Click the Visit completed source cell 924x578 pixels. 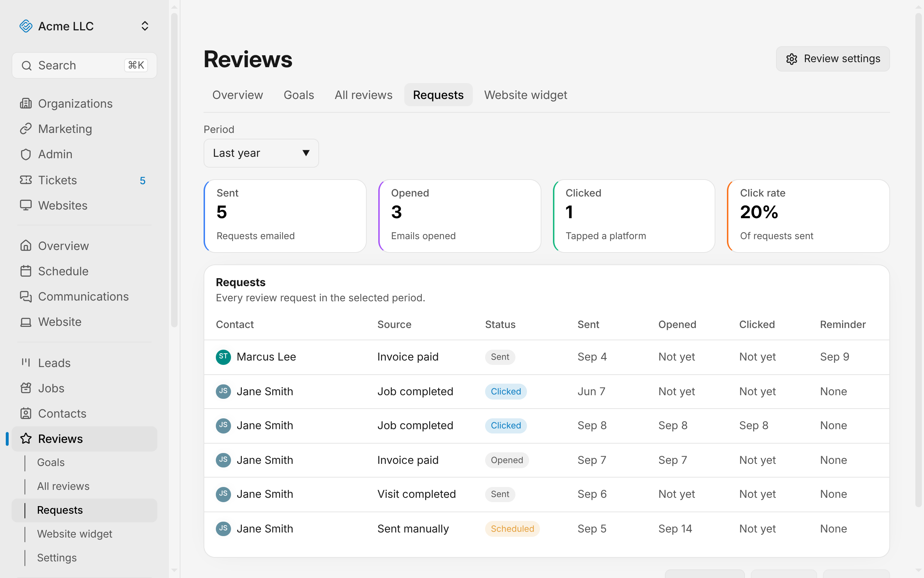tap(416, 494)
